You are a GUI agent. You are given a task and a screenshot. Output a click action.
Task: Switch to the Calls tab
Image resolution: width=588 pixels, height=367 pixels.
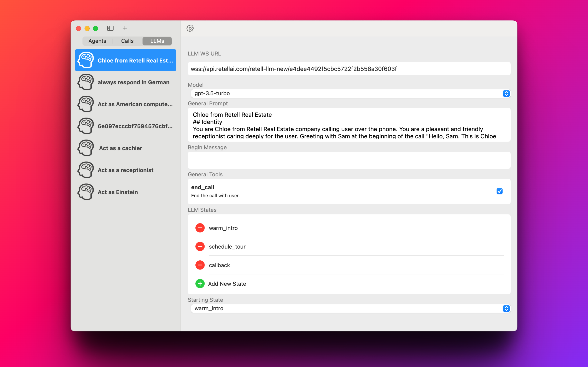127,41
